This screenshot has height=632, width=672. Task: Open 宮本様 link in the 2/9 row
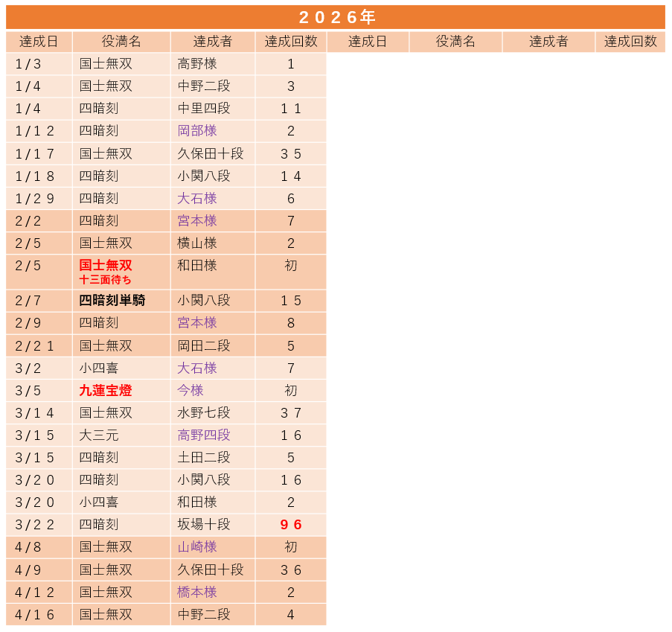(x=197, y=323)
